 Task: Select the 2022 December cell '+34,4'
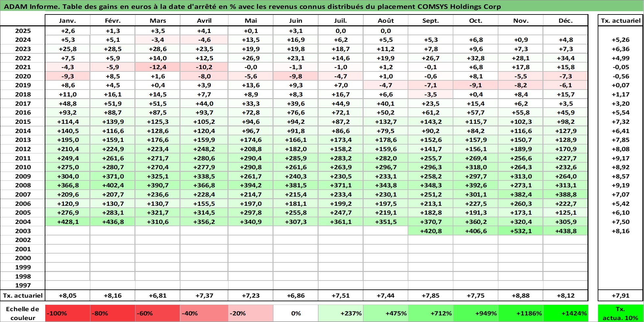(565, 58)
